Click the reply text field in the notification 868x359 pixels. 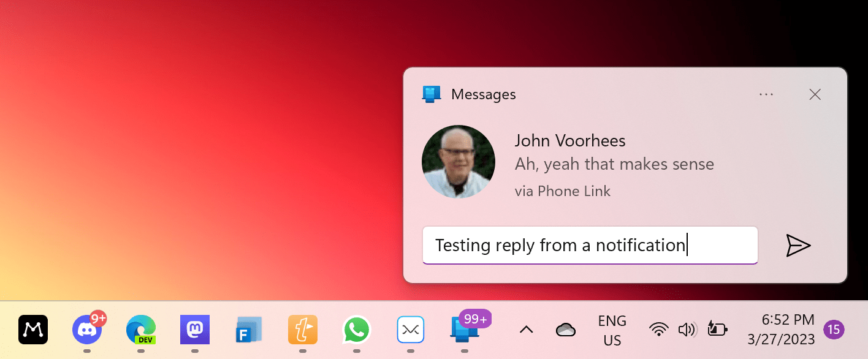(590, 245)
